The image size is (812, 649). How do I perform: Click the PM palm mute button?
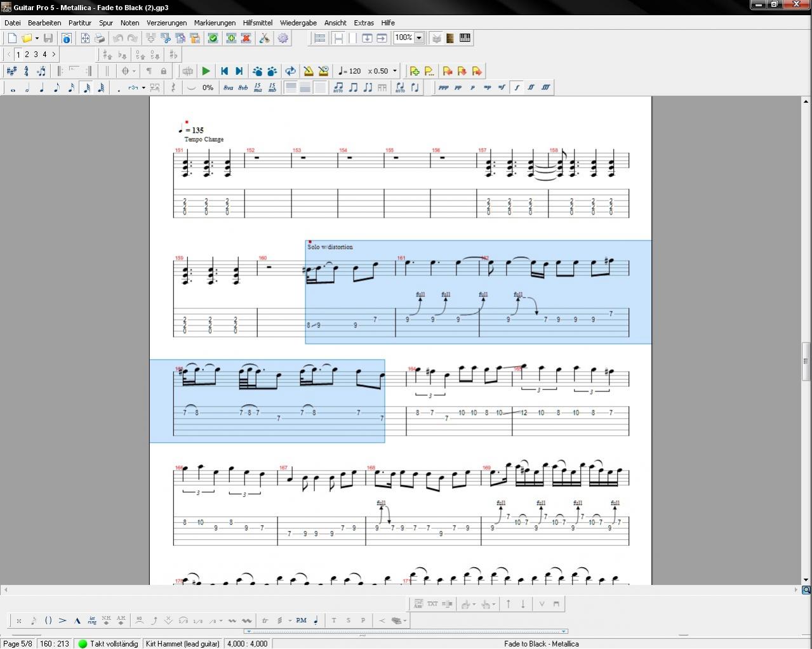coord(301,620)
